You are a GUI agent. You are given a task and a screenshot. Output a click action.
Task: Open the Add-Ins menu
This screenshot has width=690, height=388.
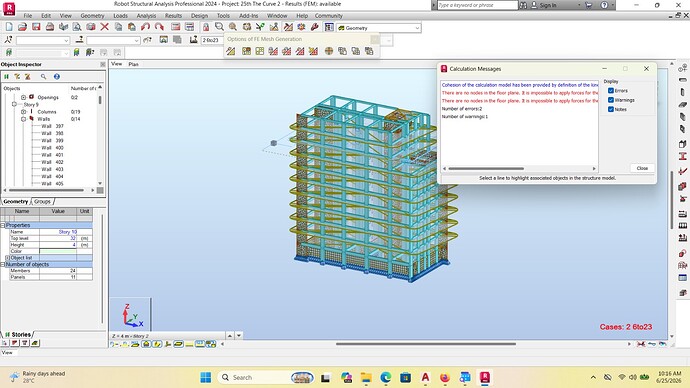(249, 16)
